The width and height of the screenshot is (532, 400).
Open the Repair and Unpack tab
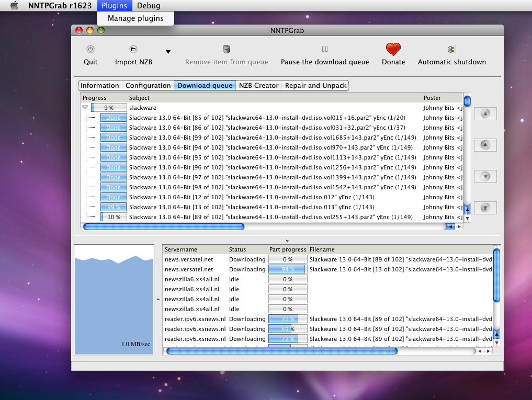(x=315, y=86)
